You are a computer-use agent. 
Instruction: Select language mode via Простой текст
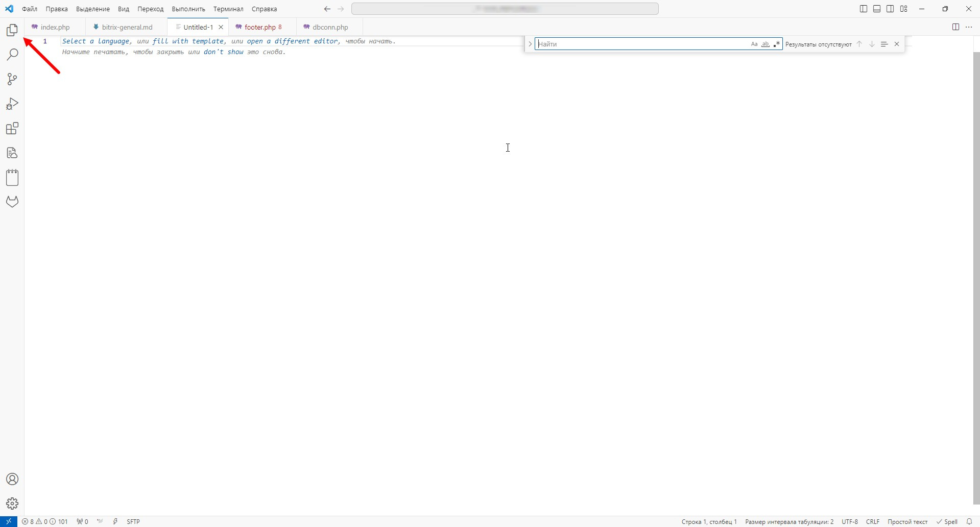[907, 521]
